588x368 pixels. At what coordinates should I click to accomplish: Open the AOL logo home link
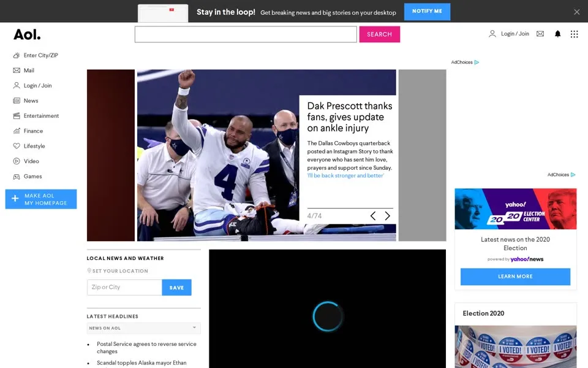27,34
